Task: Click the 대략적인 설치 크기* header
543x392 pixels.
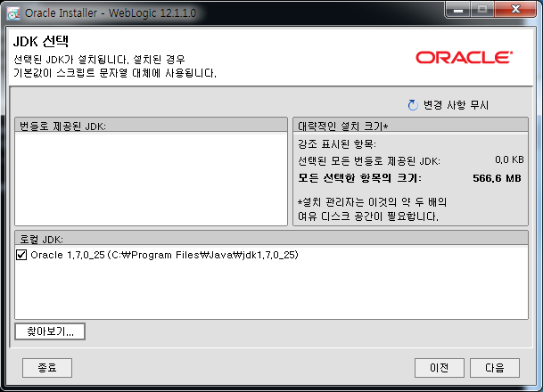Action: [410, 126]
